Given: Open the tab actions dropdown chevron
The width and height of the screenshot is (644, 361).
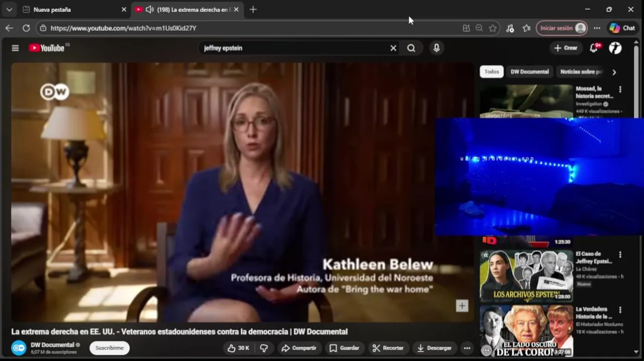Looking at the screenshot, I should (9, 10).
